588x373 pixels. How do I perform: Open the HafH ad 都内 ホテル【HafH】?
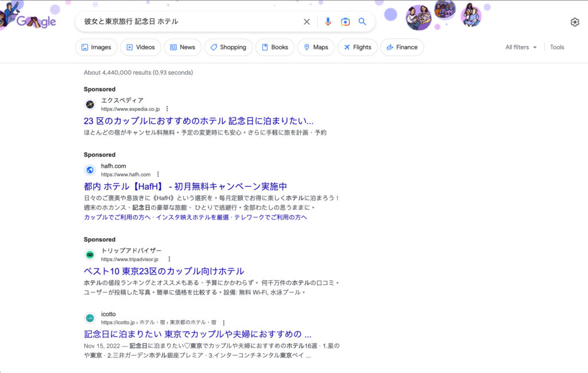pos(185,186)
